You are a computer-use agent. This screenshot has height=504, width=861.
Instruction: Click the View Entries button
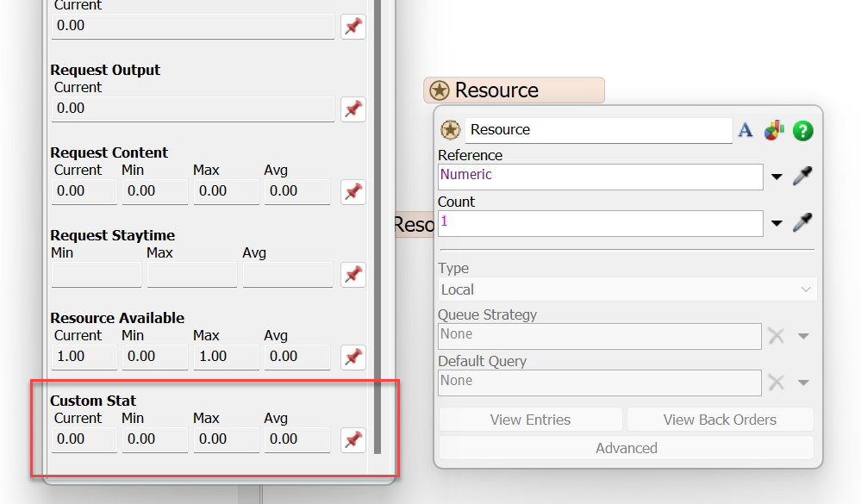(530, 420)
